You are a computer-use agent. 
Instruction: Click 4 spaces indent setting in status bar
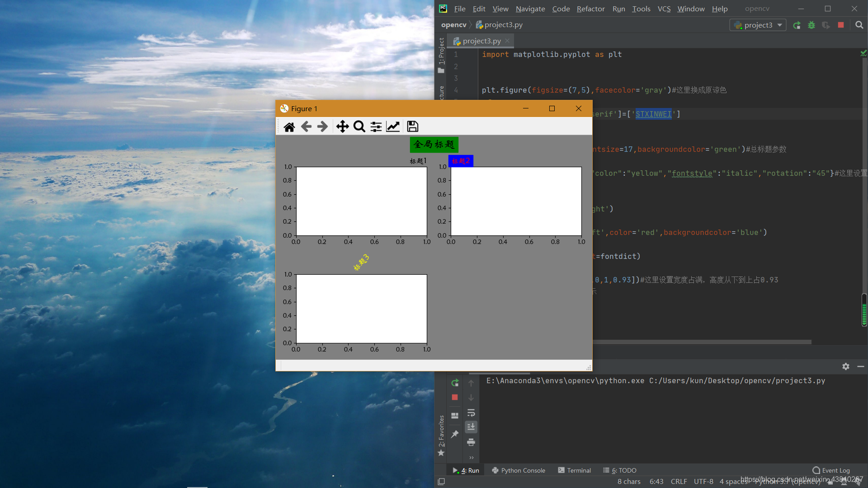click(733, 482)
